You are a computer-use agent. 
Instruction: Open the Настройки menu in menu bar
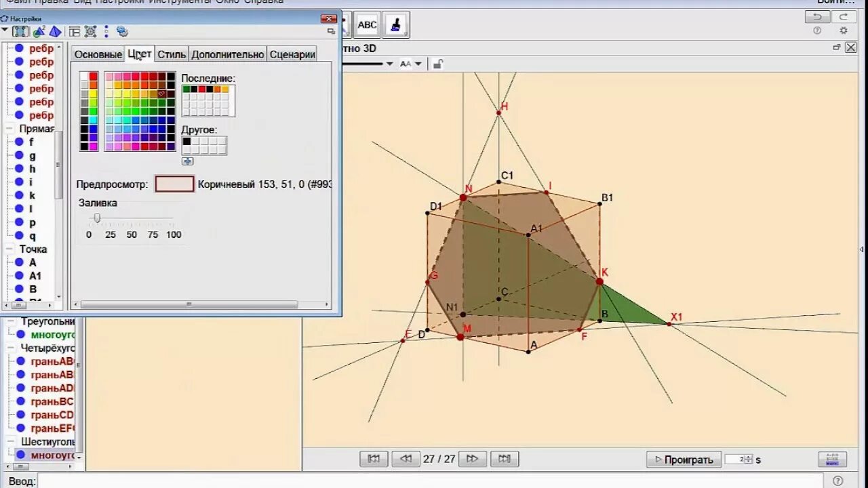point(120,2)
